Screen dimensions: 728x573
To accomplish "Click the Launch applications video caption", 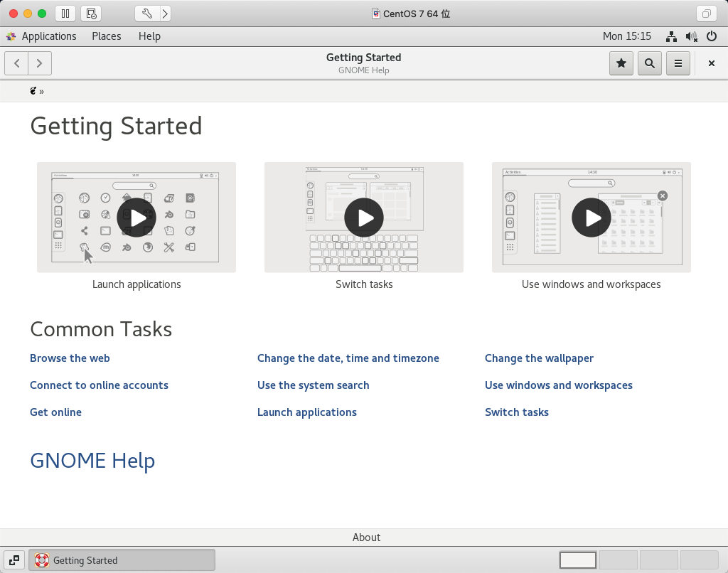I will [136, 284].
